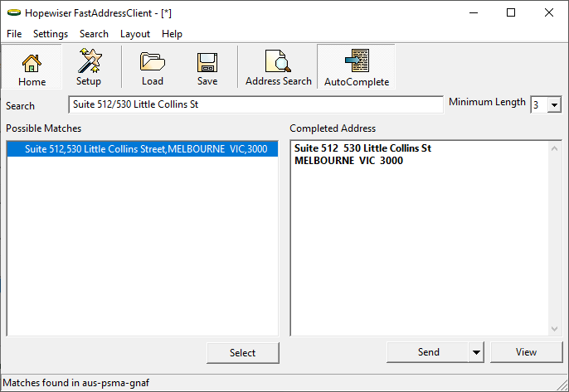Select match Suite 512,530 Little Collins Street

(143, 149)
